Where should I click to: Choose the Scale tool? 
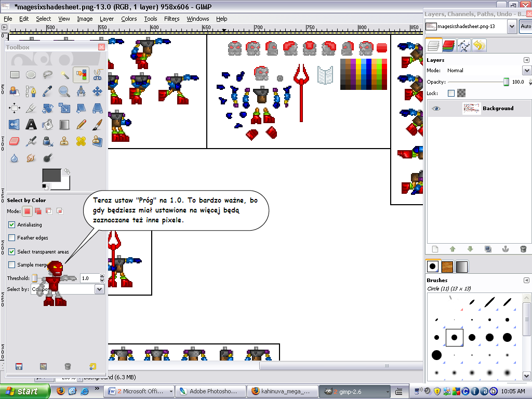pyautogui.click(x=64, y=108)
